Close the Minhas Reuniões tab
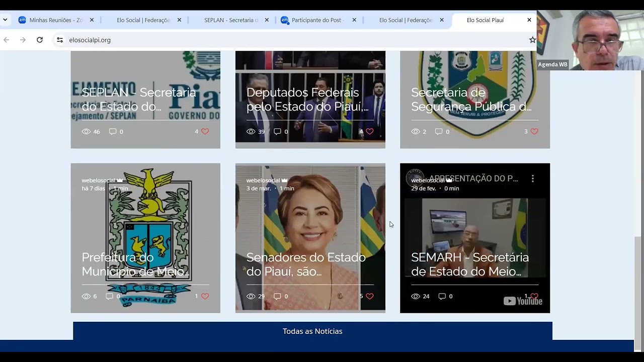 (x=92, y=20)
